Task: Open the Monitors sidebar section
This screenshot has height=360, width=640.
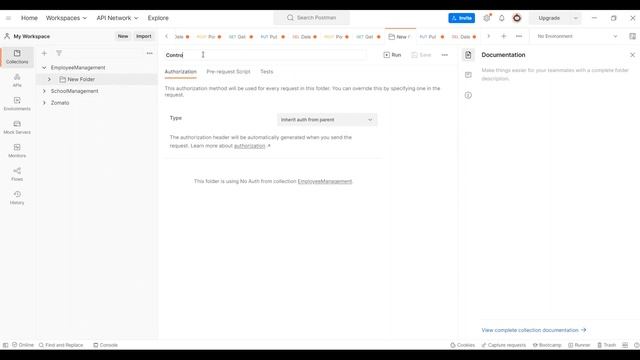Action: [17, 151]
